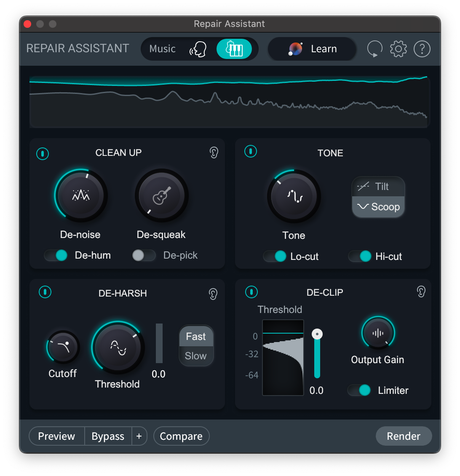Image resolution: width=460 pixels, height=476 pixels.
Task: Open the settings gear icon
Action: [x=398, y=48]
